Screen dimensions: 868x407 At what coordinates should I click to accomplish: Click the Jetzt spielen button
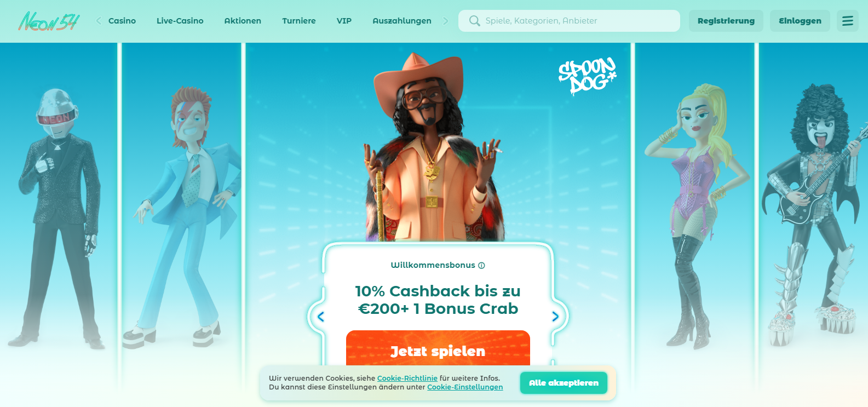coord(438,348)
